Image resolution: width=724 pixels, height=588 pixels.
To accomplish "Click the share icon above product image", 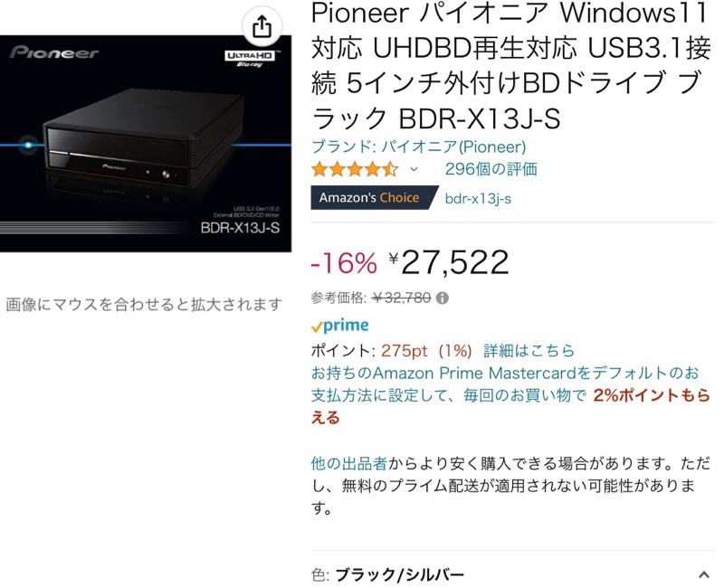I will point(262,26).
